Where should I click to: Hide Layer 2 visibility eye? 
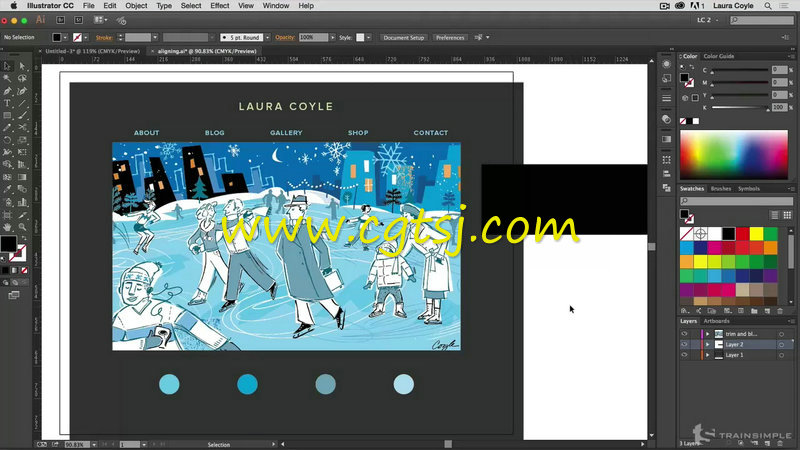pyautogui.click(x=684, y=344)
